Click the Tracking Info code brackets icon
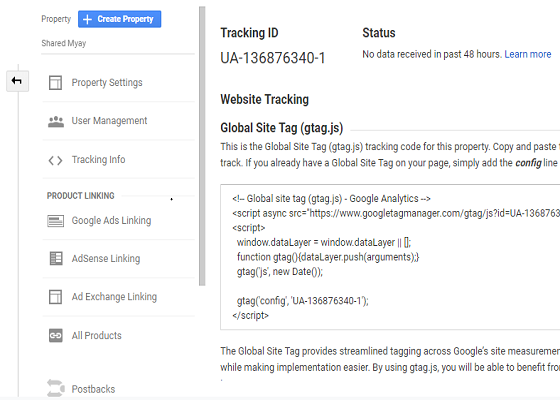The height and width of the screenshot is (400, 560). pos(55,160)
